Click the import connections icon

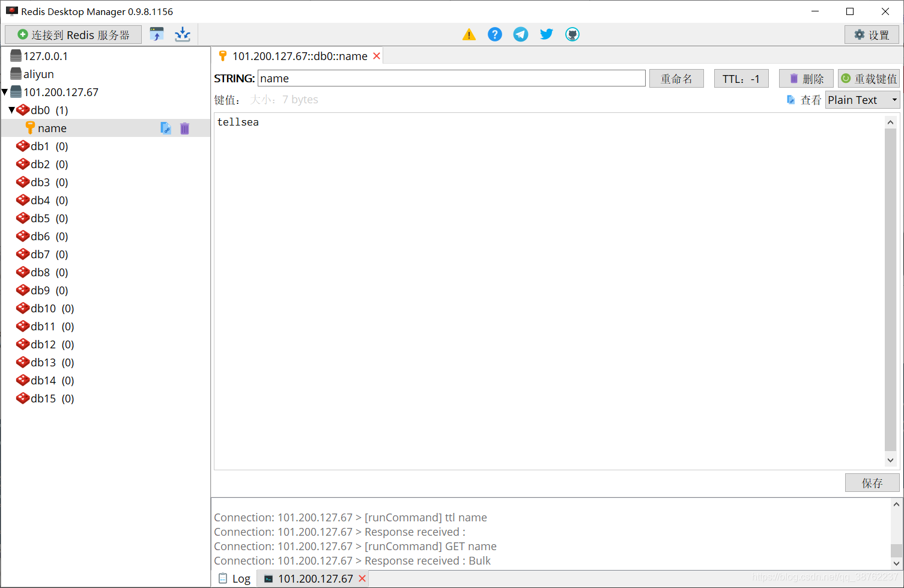[157, 34]
